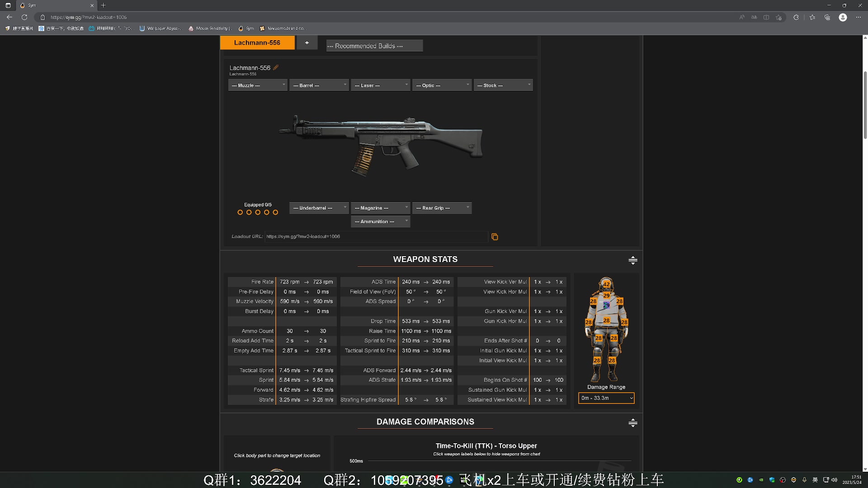Open the Magazine attachment dropdown

[381, 208]
